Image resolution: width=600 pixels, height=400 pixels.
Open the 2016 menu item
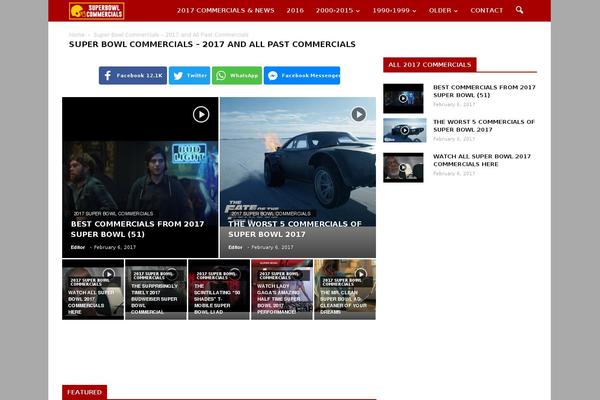(x=295, y=10)
